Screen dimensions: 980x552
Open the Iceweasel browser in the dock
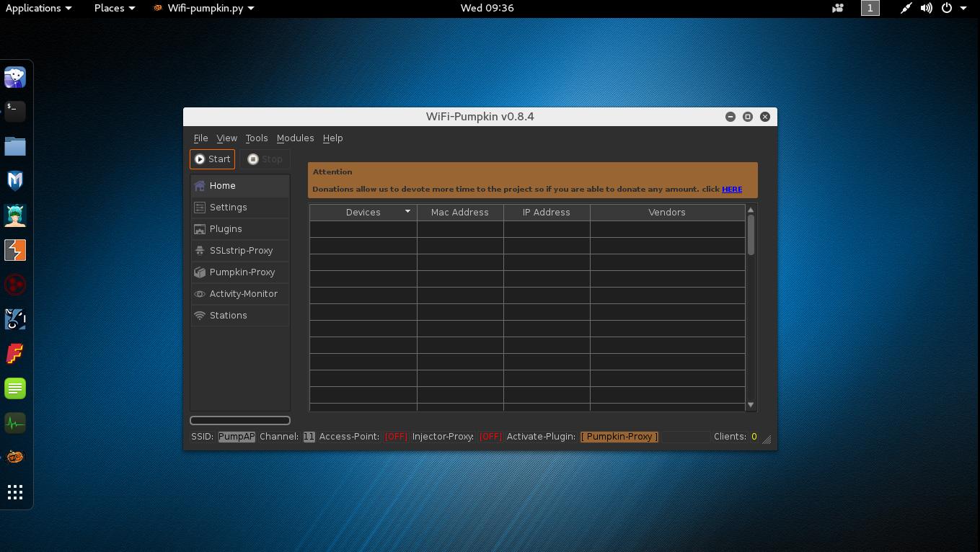(15, 76)
